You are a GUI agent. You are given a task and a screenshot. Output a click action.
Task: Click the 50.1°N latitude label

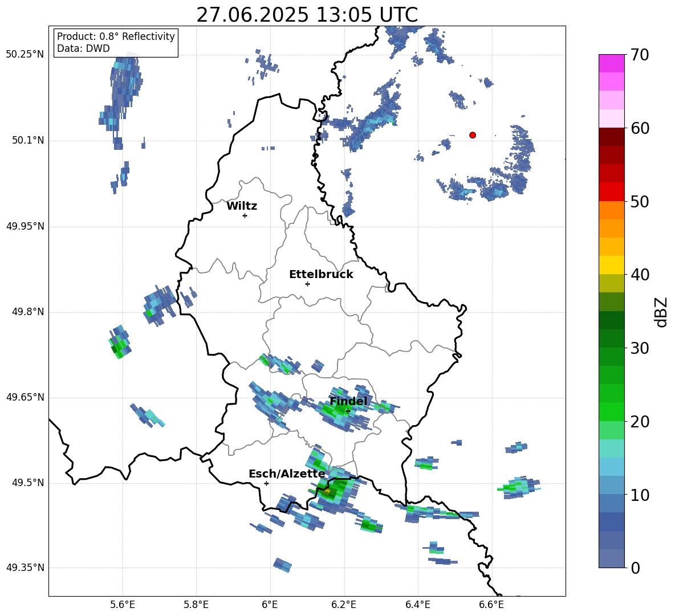(28, 140)
